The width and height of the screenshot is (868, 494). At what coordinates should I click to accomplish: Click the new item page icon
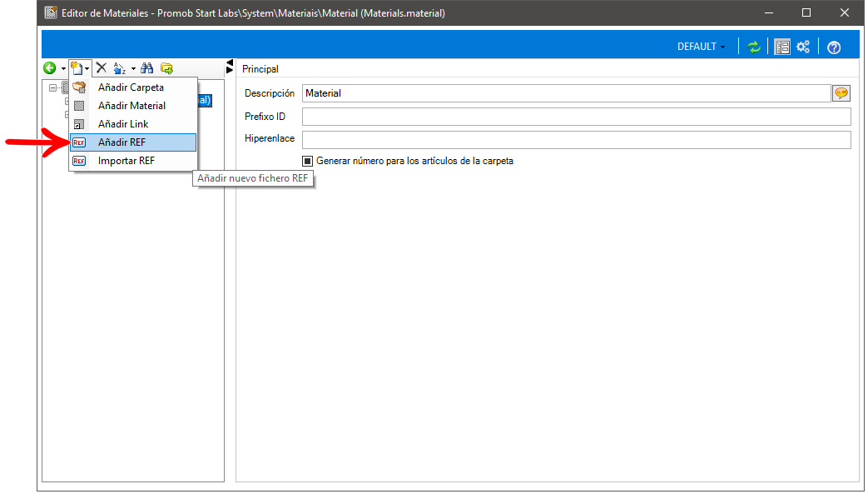point(77,68)
